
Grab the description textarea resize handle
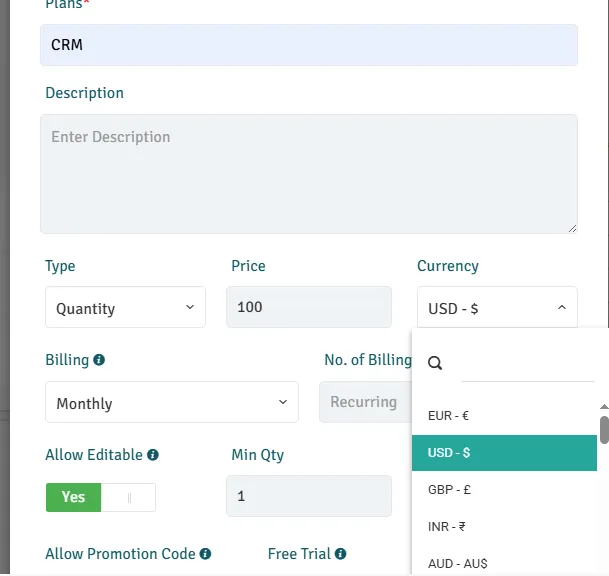coord(572,229)
